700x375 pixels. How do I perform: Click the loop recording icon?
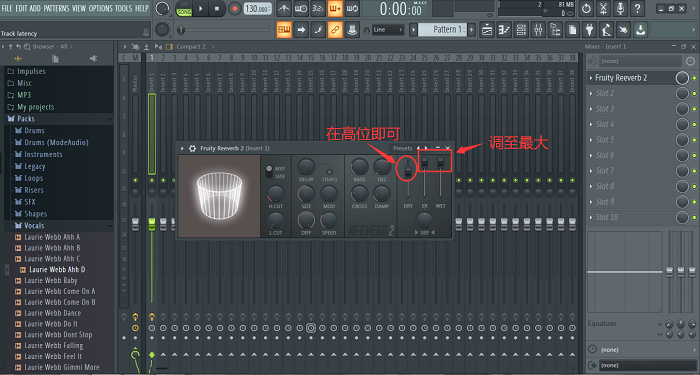coord(352,8)
